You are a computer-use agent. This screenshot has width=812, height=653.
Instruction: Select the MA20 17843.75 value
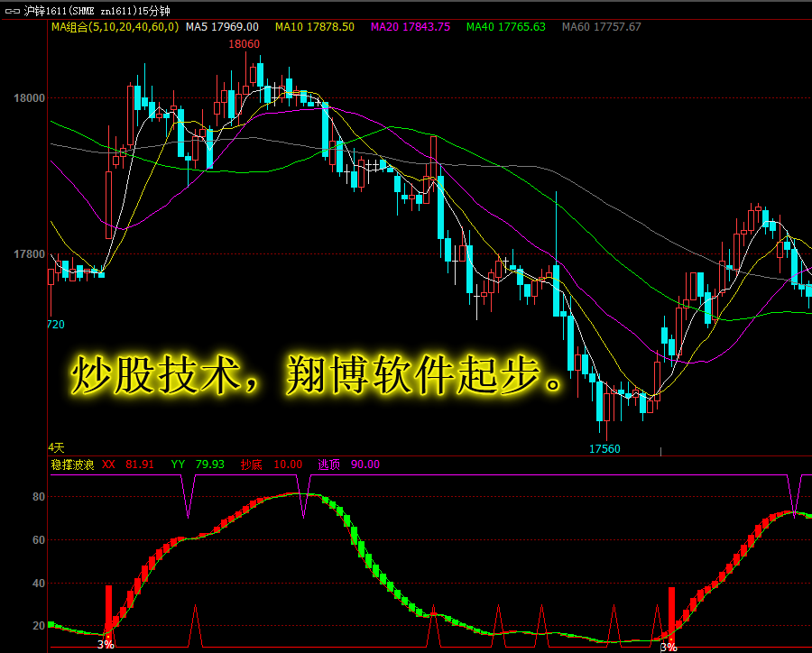(x=411, y=27)
